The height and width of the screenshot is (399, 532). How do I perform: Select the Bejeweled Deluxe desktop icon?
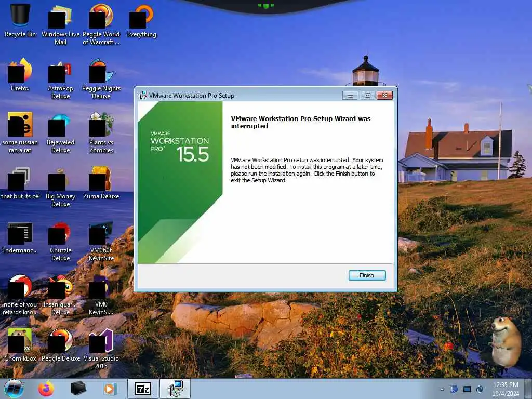coord(60,132)
